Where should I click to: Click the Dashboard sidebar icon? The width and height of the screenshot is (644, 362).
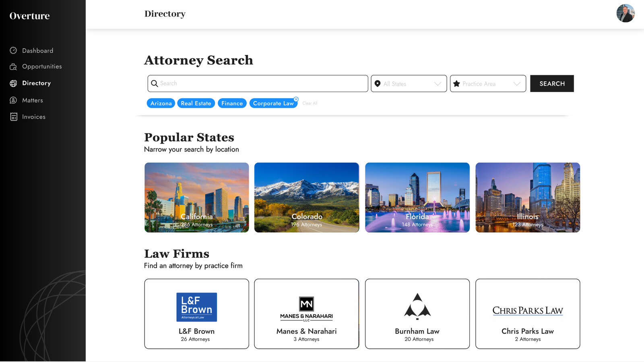coord(13,50)
